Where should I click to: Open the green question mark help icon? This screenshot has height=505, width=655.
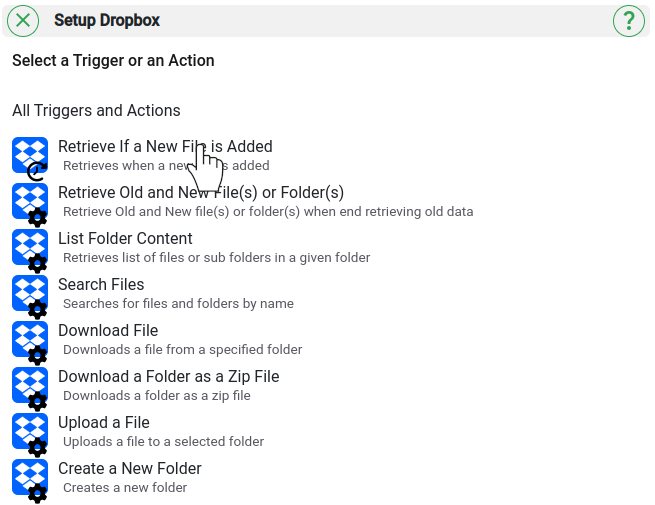coord(629,21)
